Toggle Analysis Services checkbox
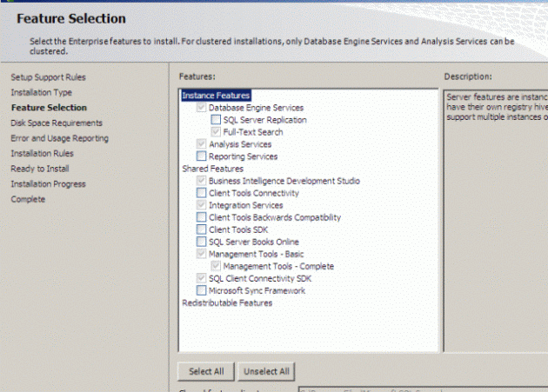The image size is (548, 392). click(201, 144)
